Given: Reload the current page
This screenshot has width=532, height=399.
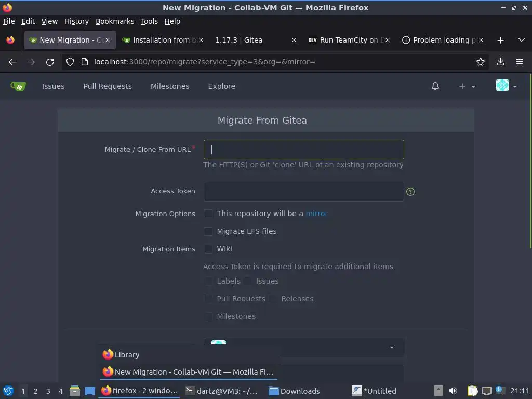Looking at the screenshot, I should tap(50, 62).
